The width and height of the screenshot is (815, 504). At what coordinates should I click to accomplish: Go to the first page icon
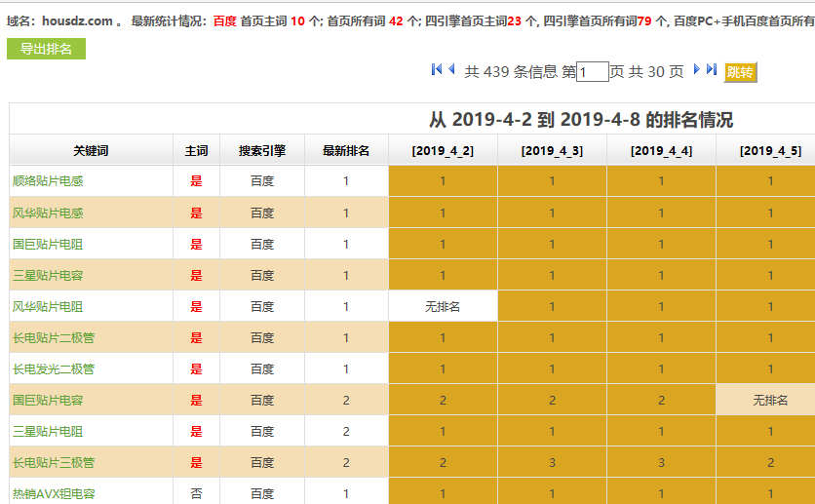click(x=437, y=69)
